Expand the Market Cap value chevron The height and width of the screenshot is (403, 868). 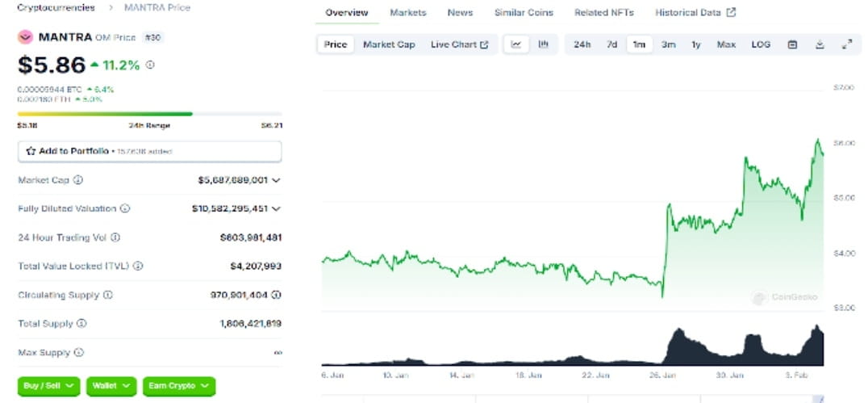(276, 180)
